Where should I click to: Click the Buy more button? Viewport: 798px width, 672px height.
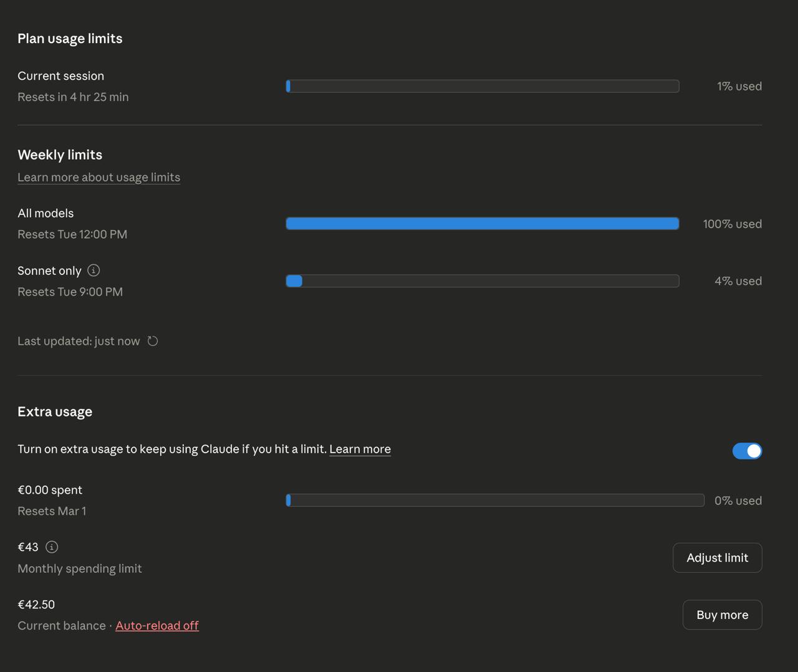coord(722,615)
